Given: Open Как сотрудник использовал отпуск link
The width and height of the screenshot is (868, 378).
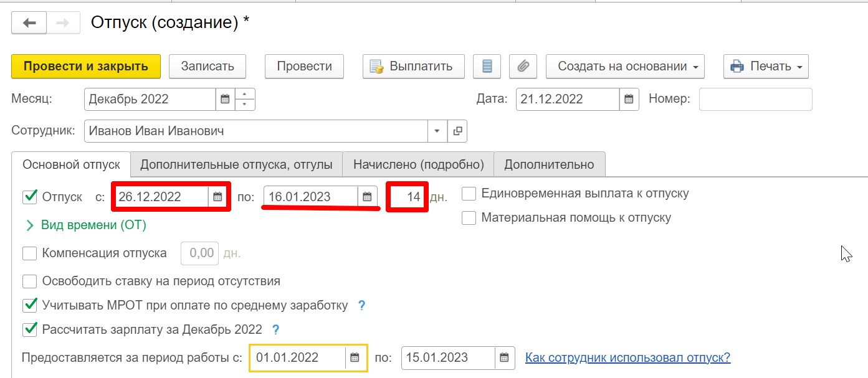Looking at the screenshot, I should (x=627, y=358).
